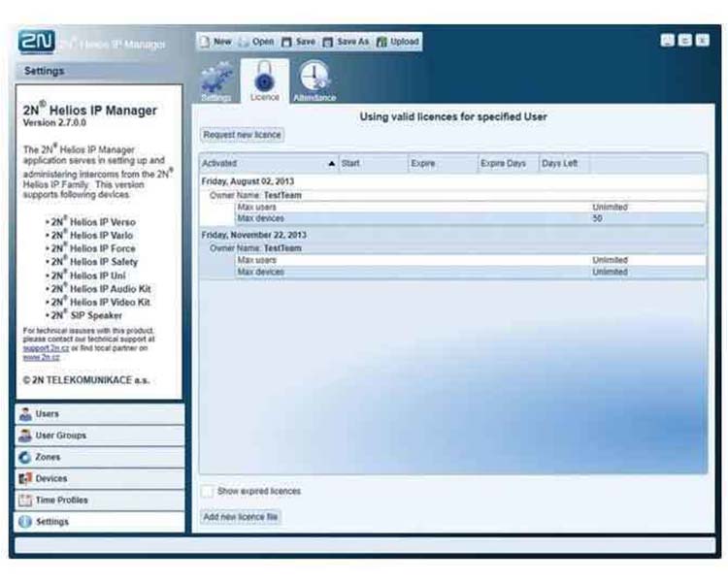Select the Friday, November 22, 2013 licence row
Viewport: 728px width, 582px height.
click(x=452, y=235)
